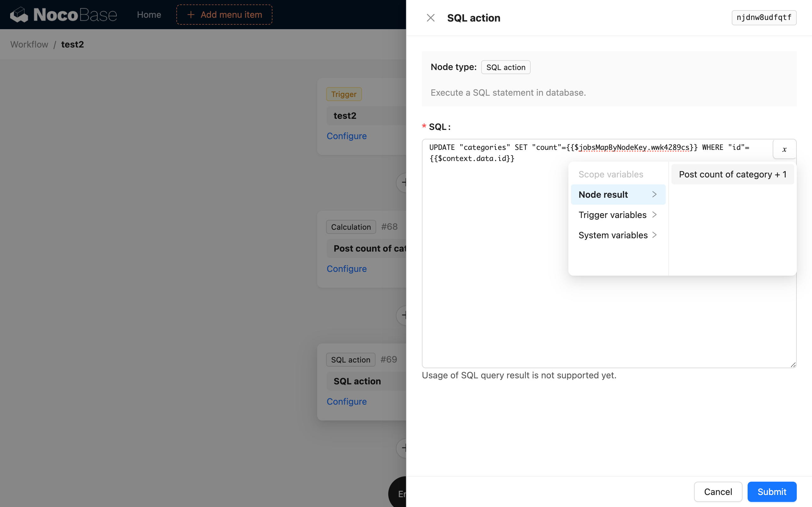Expand the System variables submenu arrow
812x507 pixels.
pyautogui.click(x=654, y=235)
